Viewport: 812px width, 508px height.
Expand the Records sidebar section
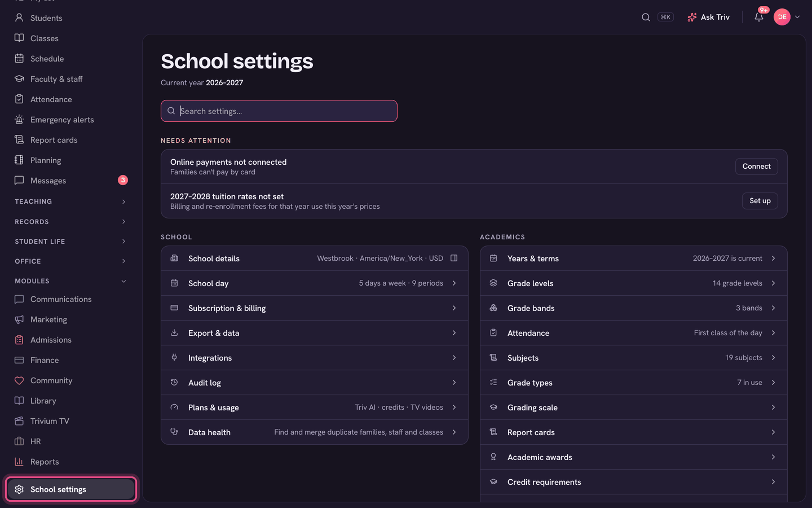(70, 222)
